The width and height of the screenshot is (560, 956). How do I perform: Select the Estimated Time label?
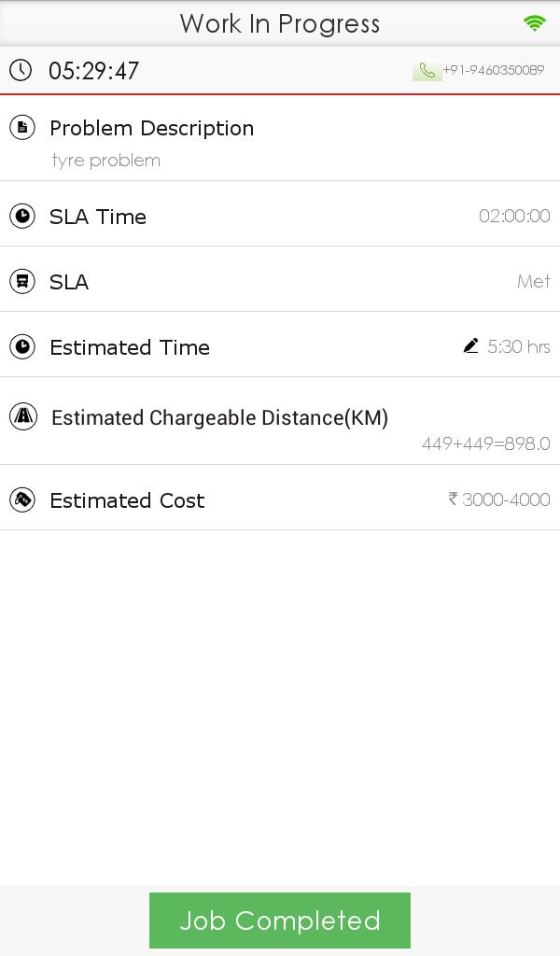[x=130, y=347]
